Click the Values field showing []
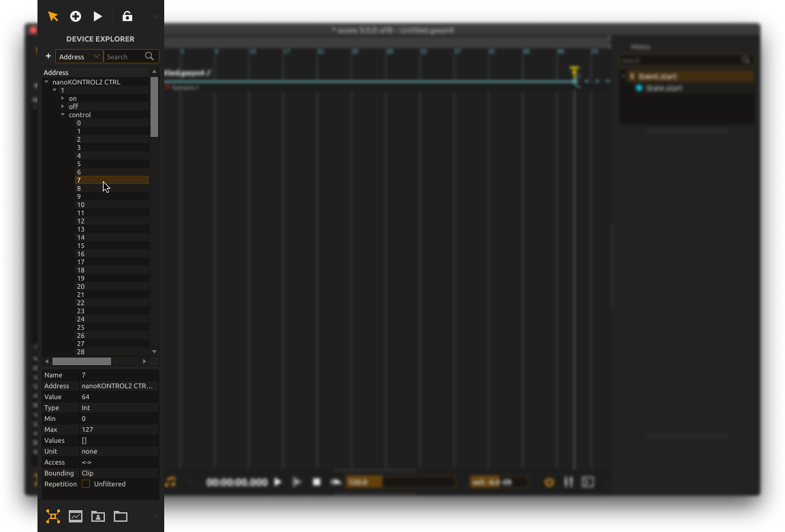This screenshot has height=532, width=785. click(119, 441)
